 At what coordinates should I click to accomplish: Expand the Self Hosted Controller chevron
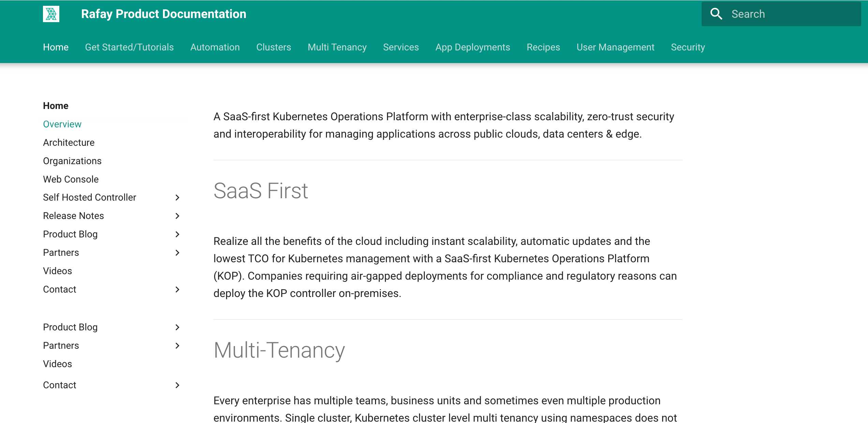[177, 198]
